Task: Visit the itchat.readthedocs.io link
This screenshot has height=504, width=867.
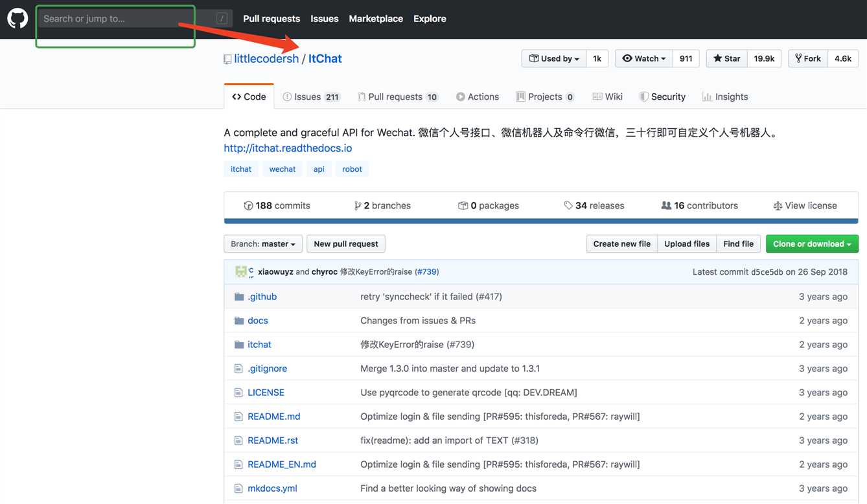Action: (288, 148)
